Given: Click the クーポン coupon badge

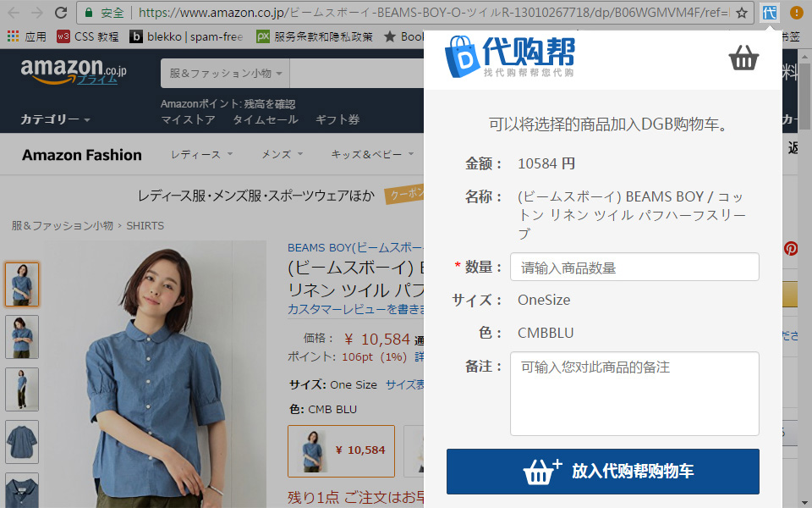Looking at the screenshot, I should click(404, 195).
